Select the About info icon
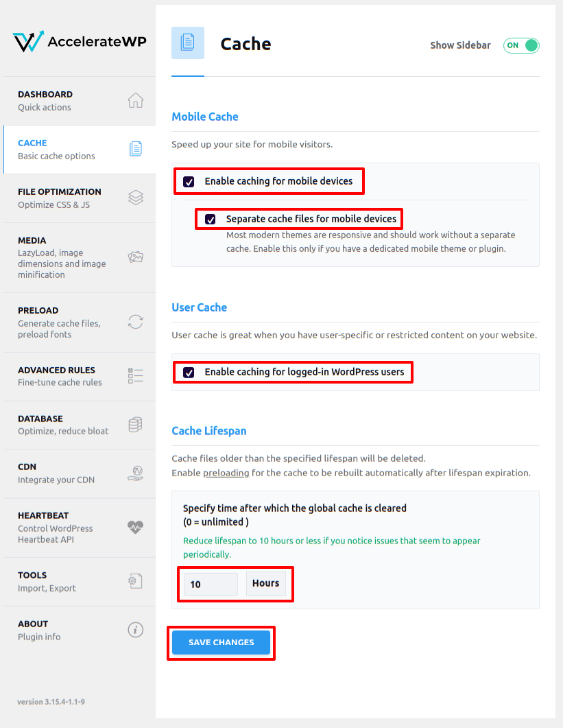563x728 pixels. 135,629
